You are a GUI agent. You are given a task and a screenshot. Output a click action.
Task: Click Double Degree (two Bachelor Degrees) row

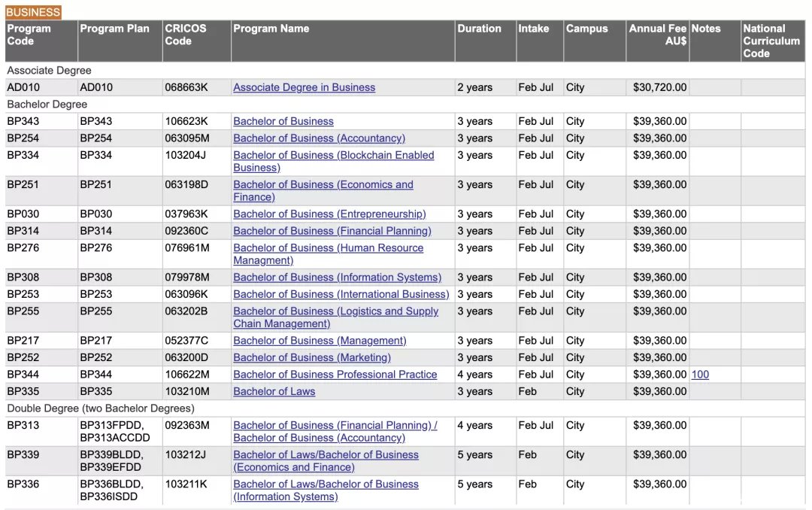(x=405, y=408)
